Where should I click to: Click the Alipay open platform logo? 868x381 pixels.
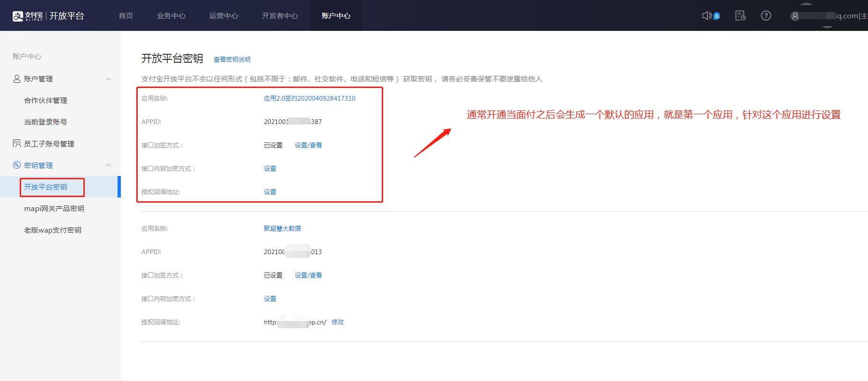(48, 16)
